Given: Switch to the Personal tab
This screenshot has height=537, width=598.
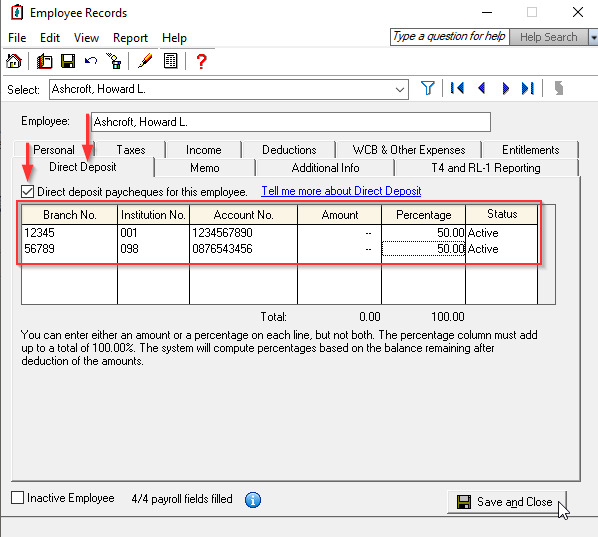Looking at the screenshot, I should [54, 150].
